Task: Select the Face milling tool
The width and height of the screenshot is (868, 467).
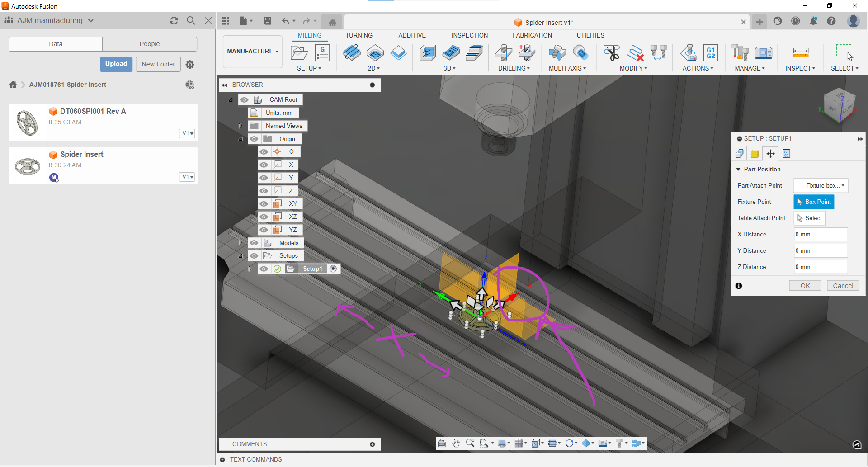Action: click(x=398, y=53)
